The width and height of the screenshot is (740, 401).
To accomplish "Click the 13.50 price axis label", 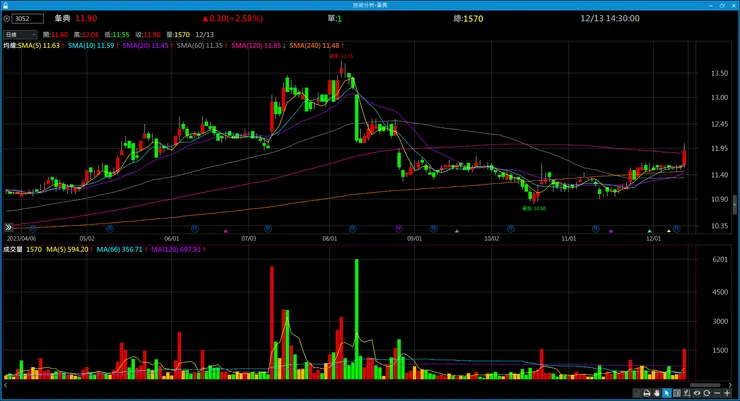I will [x=719, y=73].
